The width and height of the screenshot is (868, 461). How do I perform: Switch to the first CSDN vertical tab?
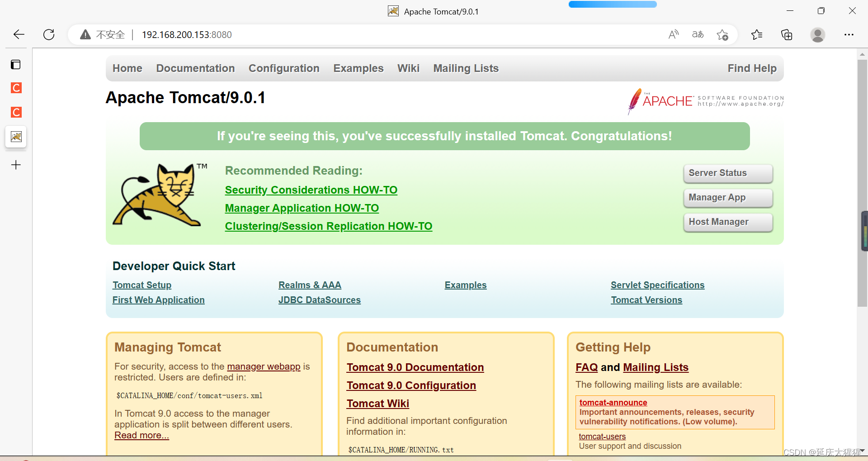pyautogui.click(x=16, y=88)
